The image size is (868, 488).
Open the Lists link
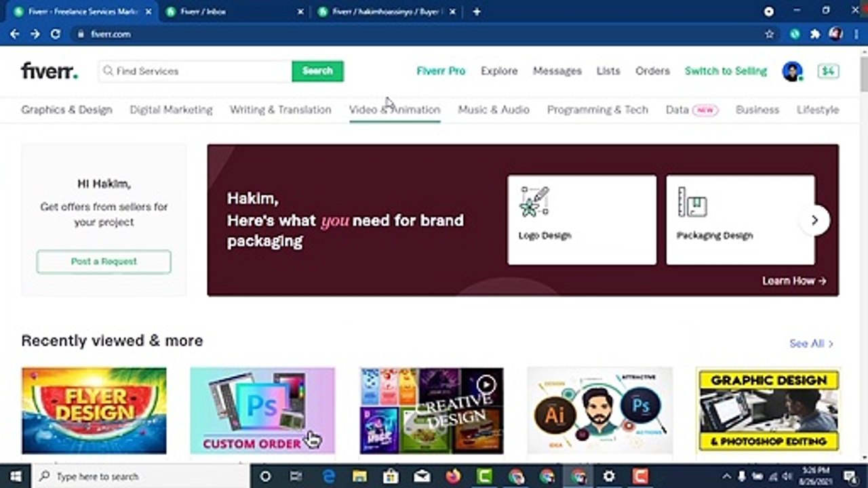[x=608, y=71]
